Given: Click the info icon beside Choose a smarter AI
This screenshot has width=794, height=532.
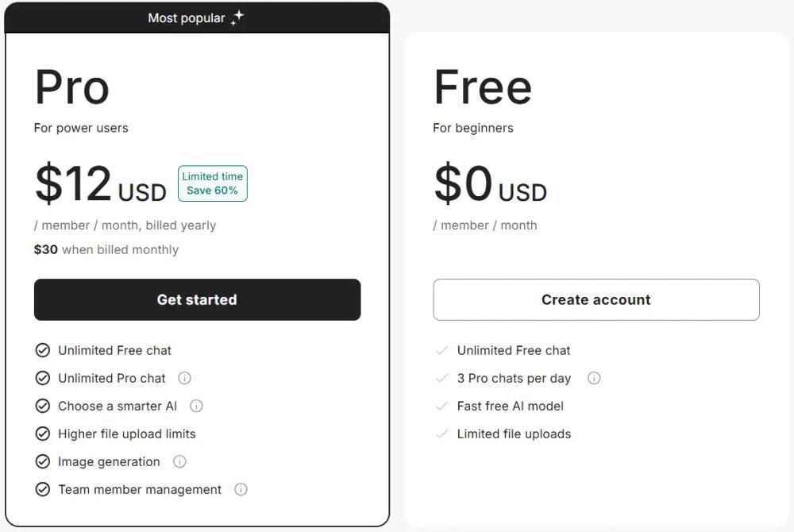Looking at the screenshot, I should [x=195, y=406].
